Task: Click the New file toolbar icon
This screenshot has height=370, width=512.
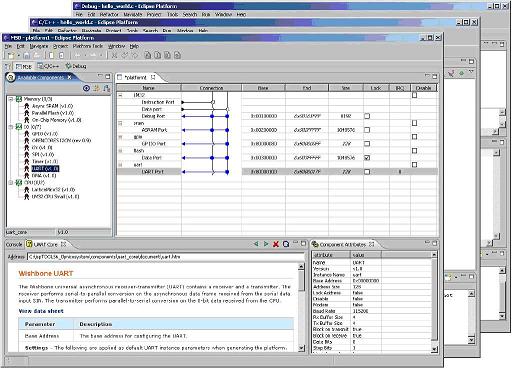Action: (11, 55)
